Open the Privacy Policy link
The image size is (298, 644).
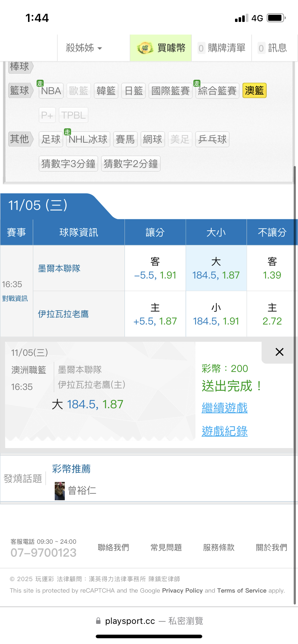(182, 590)
